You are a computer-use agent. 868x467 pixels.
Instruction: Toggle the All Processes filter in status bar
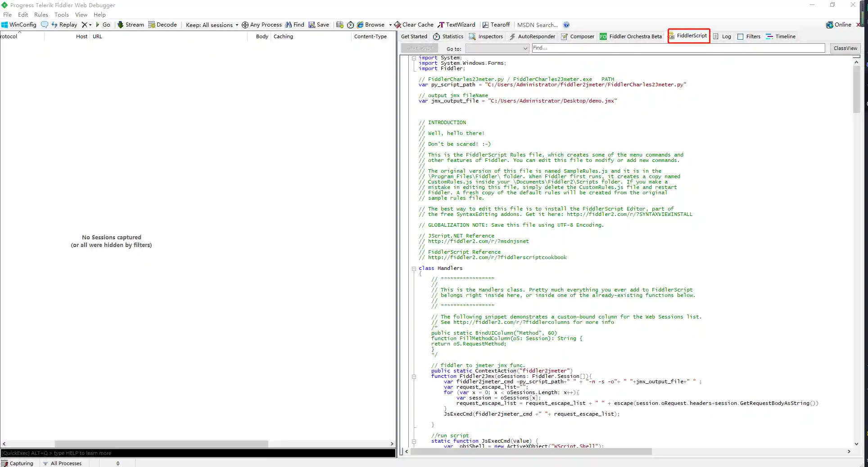click(x=62, y=463)
